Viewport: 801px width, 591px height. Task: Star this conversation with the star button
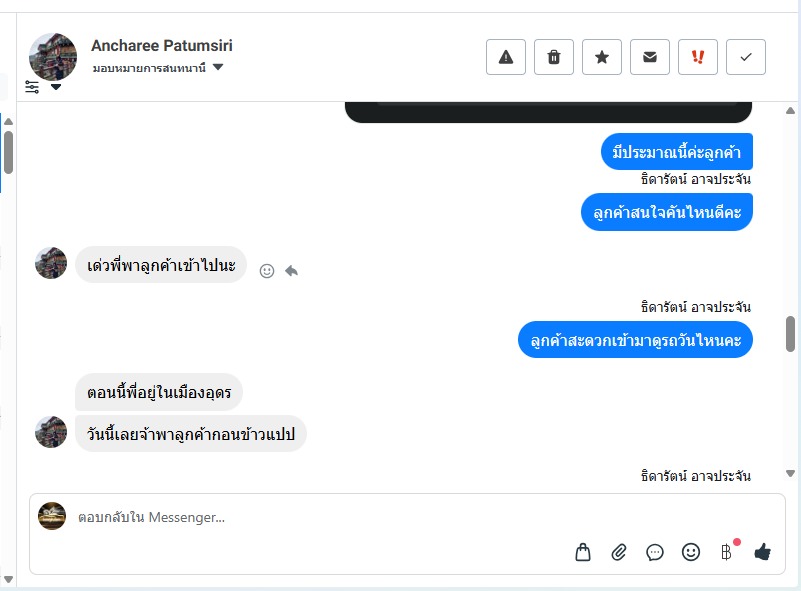click(x=602, y=57)
